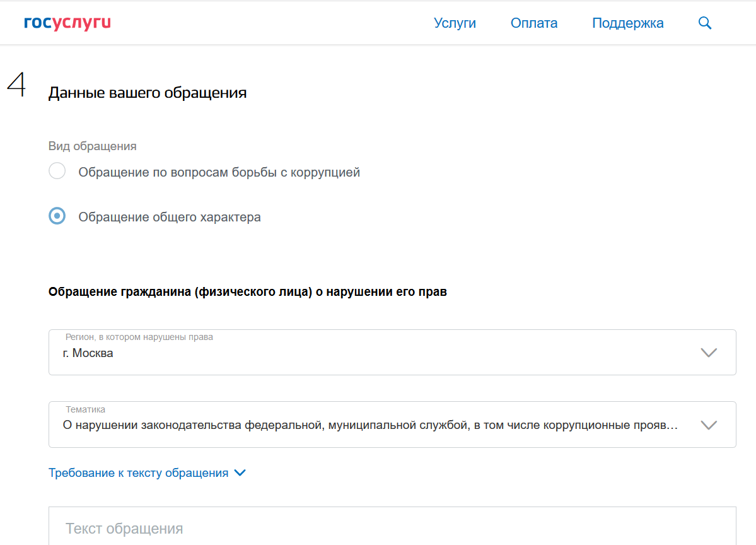This screenshot has height=545, width=756.
Task: Click the chevron in the Тематика field
Action: coord(709,425)
